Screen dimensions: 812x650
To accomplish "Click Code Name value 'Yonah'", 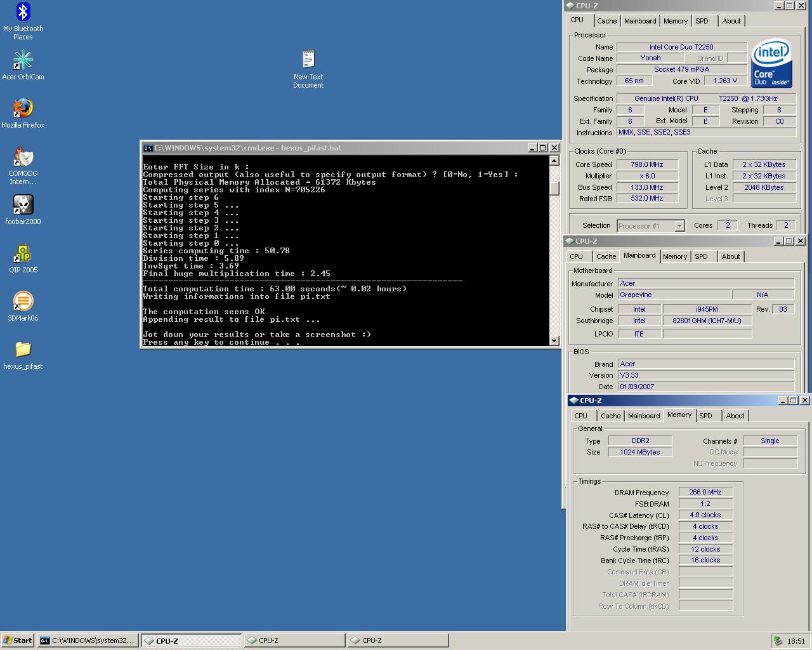I will [650, 58].
